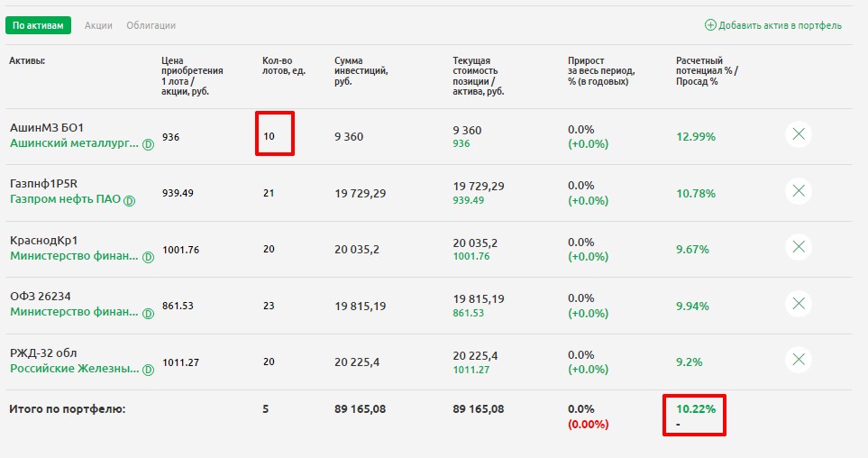Screen dimensions: 868x458
Task: Open Газпром нефть ПАО issuer link
Action: 65,199
